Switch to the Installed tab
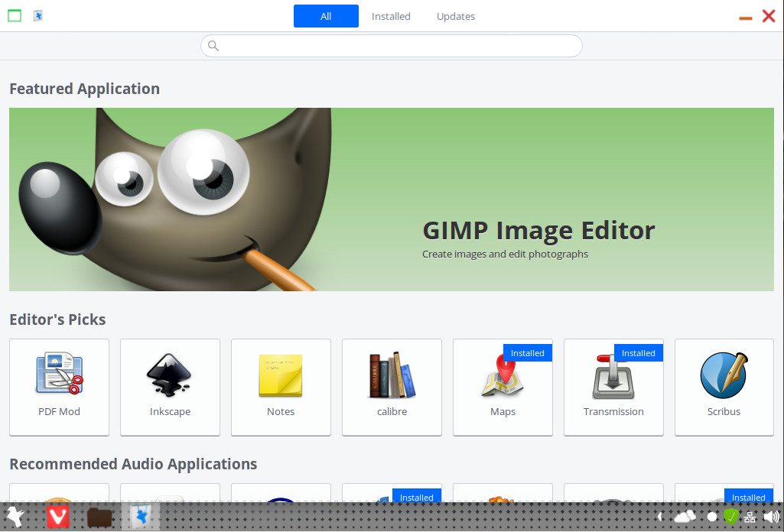Screen dimensions: 784x532 pyautogui.click(x=391, y=16)
